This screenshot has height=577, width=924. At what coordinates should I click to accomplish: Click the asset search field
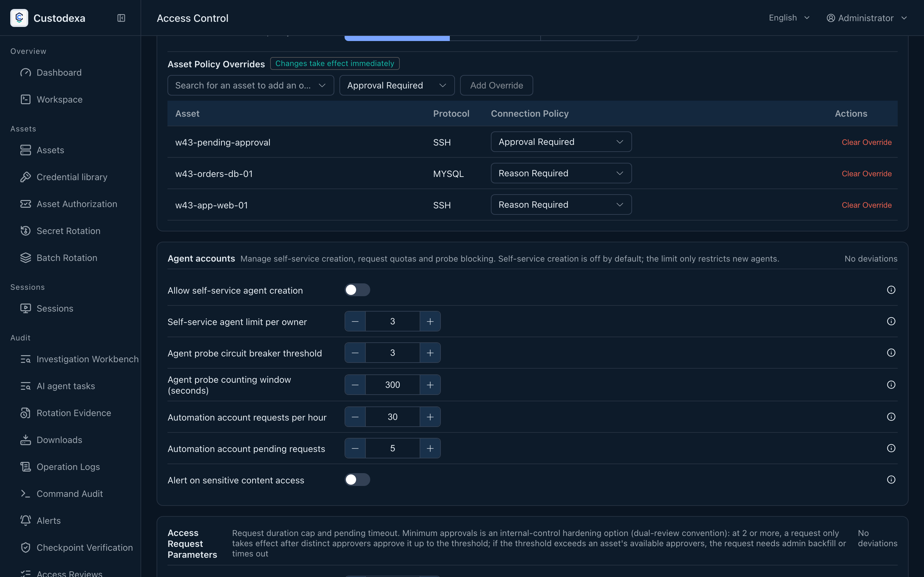click(251, 86)
